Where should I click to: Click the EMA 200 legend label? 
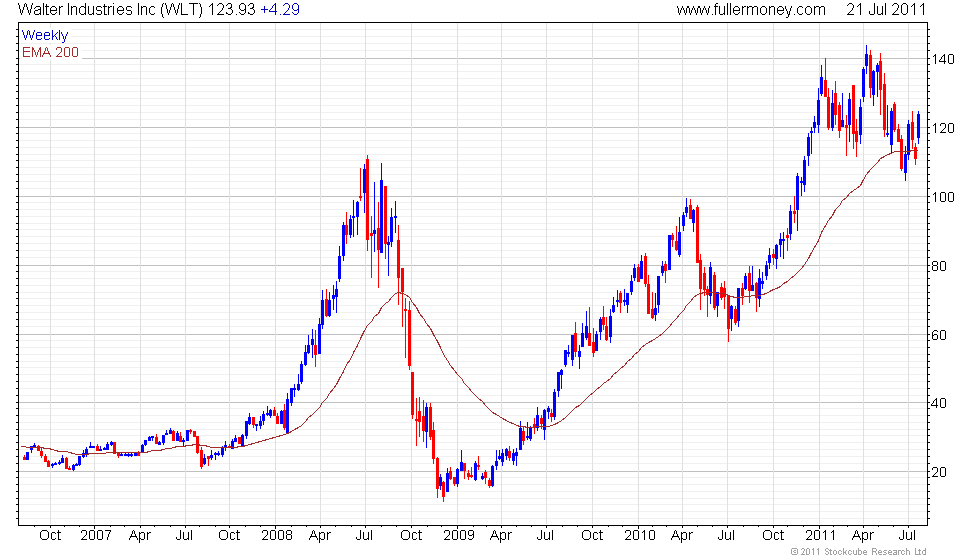point(51,52)
